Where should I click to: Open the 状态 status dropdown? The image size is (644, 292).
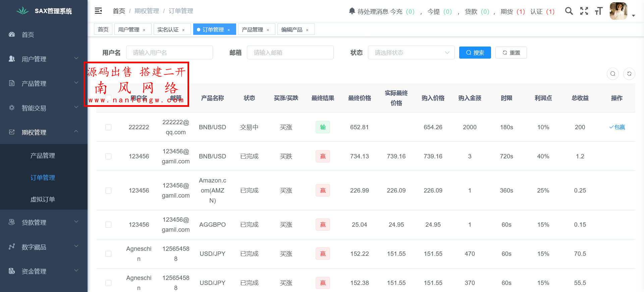click(x=411, y=53)
